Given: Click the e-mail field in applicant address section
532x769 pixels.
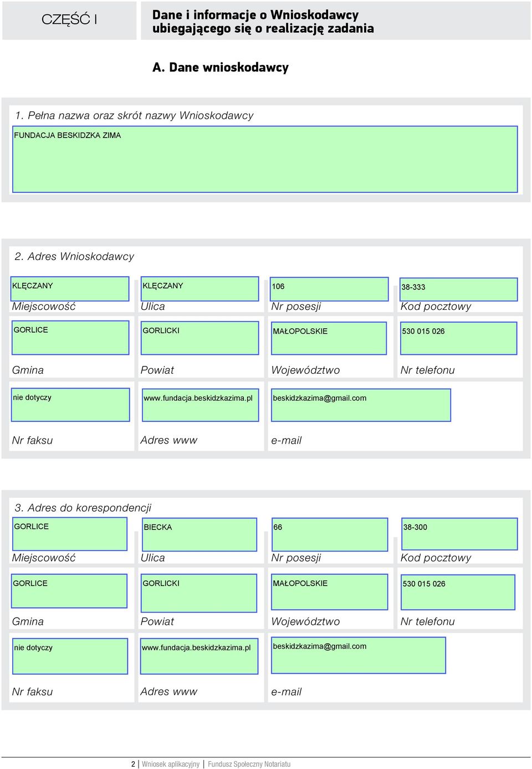Looking at the screenshot, I should coord(361,405).
